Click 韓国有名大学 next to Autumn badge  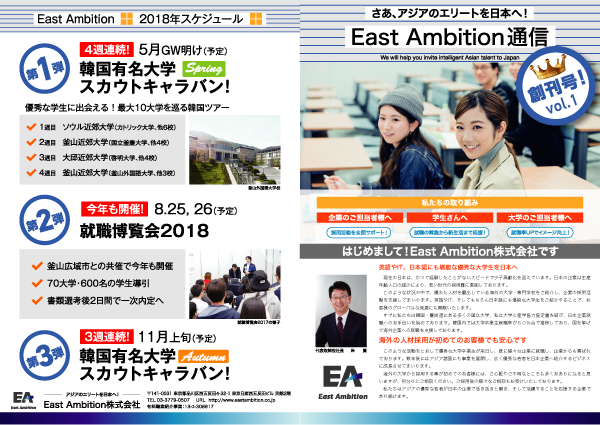click(127, 356)
